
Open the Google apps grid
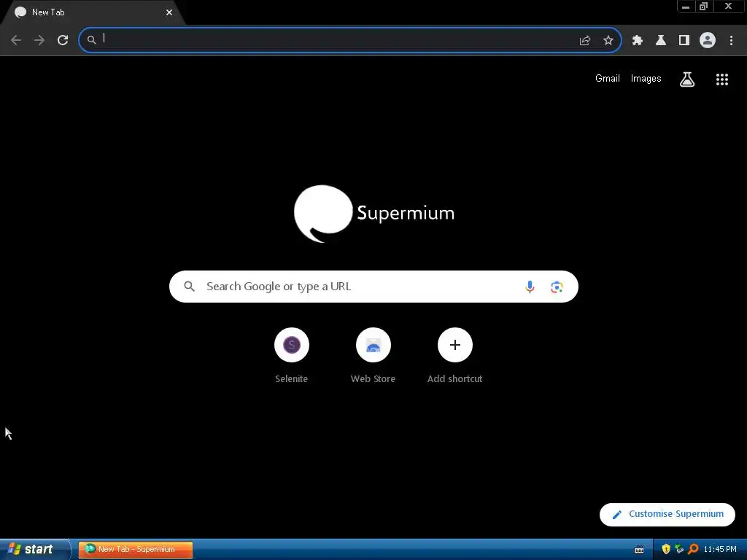pyautogui.click(x=722, y=79)
